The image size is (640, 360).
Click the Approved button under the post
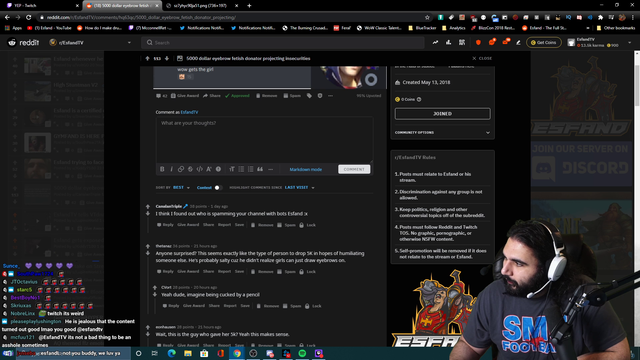(237, 96)
